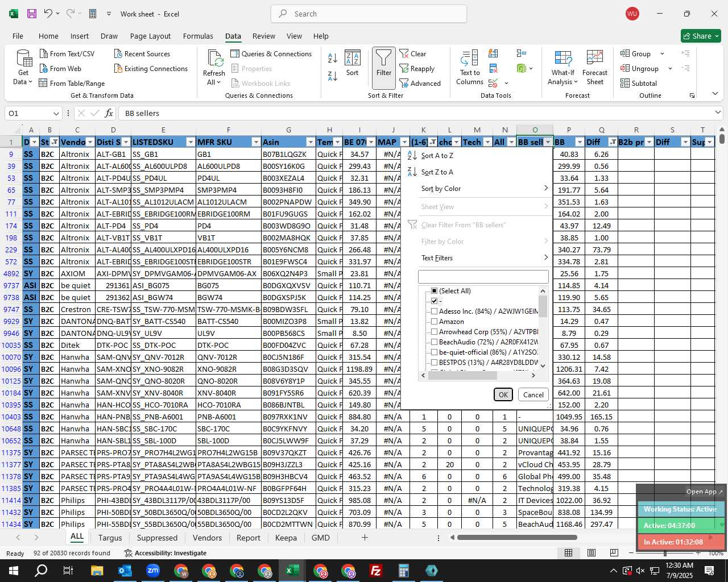Click Existing Connections button

point(151,69)
